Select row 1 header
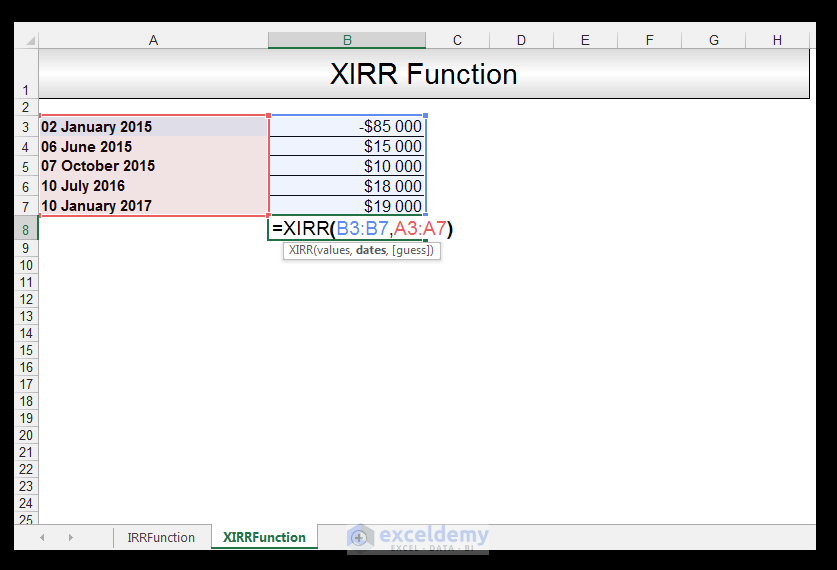The image size is (837, 570). [x=26, y=74]
